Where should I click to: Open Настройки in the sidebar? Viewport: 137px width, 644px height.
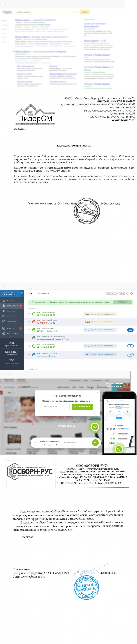12,321
